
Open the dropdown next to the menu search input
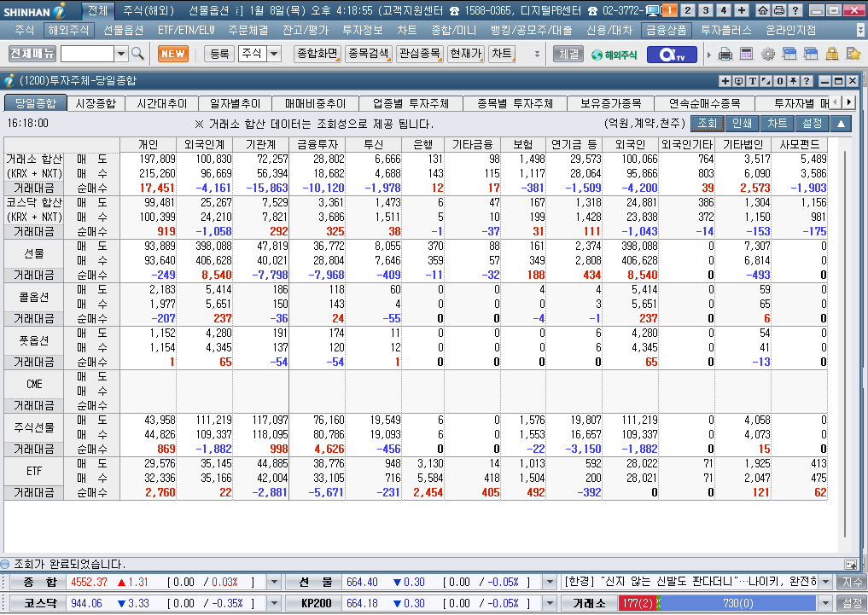122,54
